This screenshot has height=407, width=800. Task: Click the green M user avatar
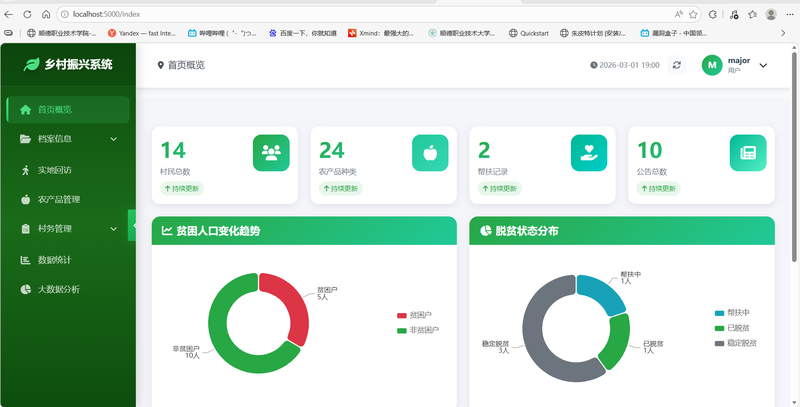[712, 65]
